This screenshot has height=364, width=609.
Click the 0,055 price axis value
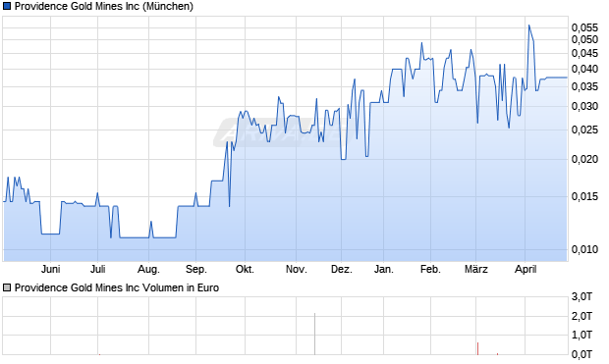tap(584, 27)
